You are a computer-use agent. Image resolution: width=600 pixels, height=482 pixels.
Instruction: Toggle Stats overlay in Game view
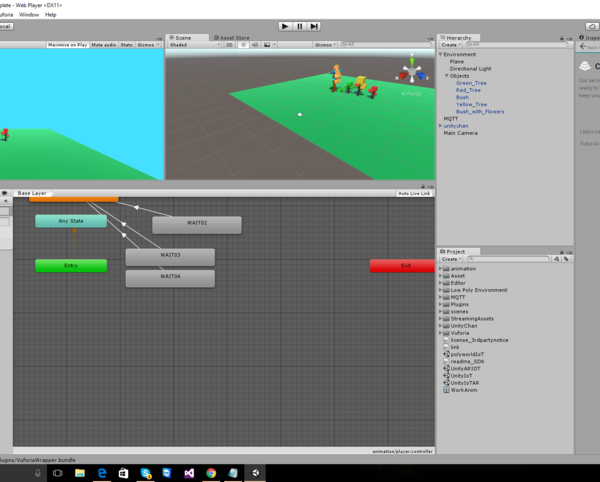tap(127, 45)
